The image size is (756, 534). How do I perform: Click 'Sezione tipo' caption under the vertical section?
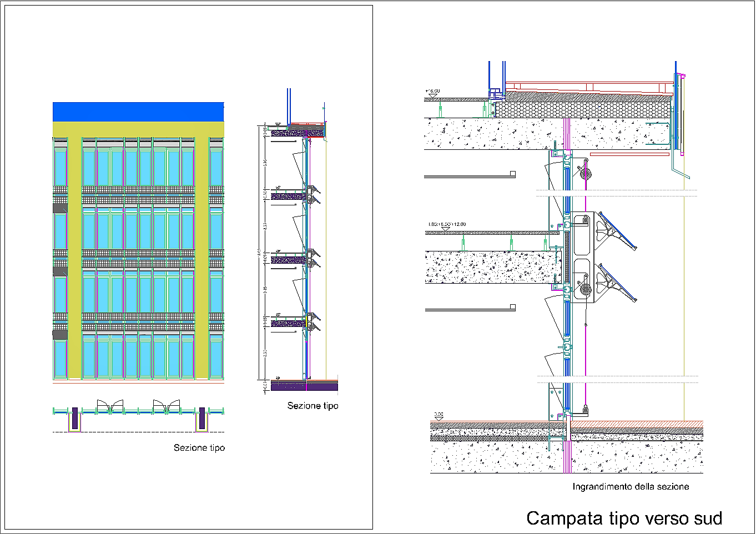tap(313, 406)
